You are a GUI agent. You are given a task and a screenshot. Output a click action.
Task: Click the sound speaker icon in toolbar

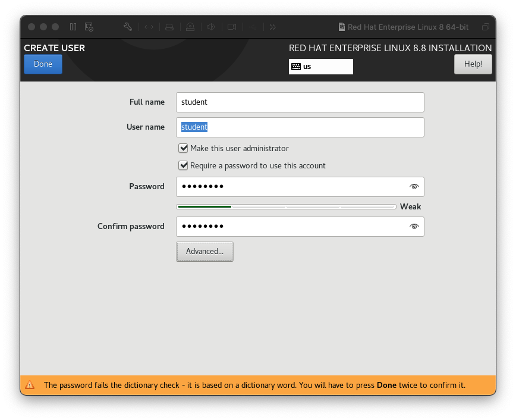coord(211,27)
